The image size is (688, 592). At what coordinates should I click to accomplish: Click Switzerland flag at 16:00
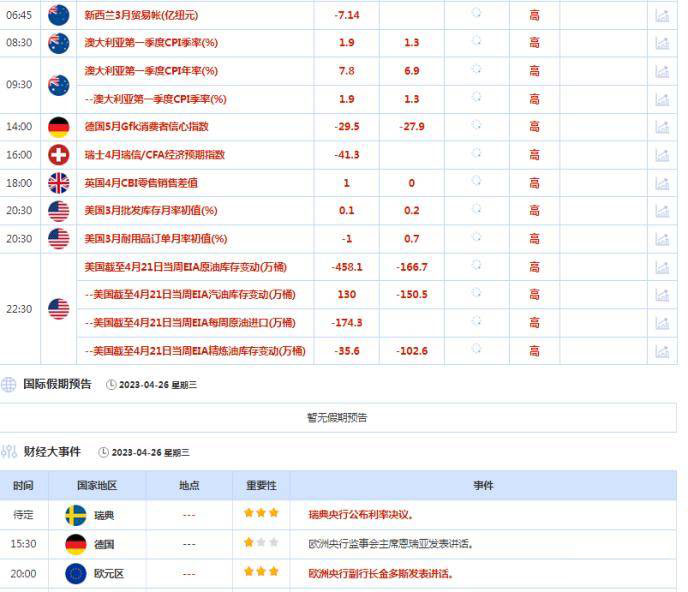pyautogui.click(x=58, y=155)
